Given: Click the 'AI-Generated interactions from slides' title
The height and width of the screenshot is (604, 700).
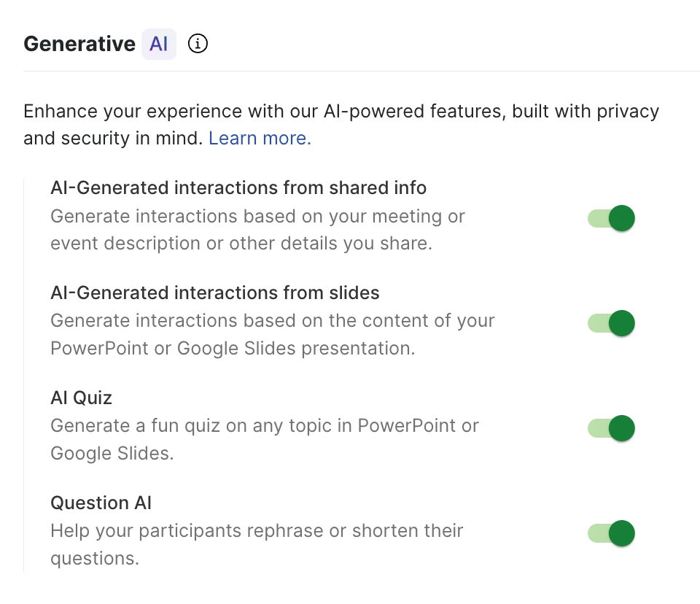Looking at the screenshot, I should coord(215,293).
